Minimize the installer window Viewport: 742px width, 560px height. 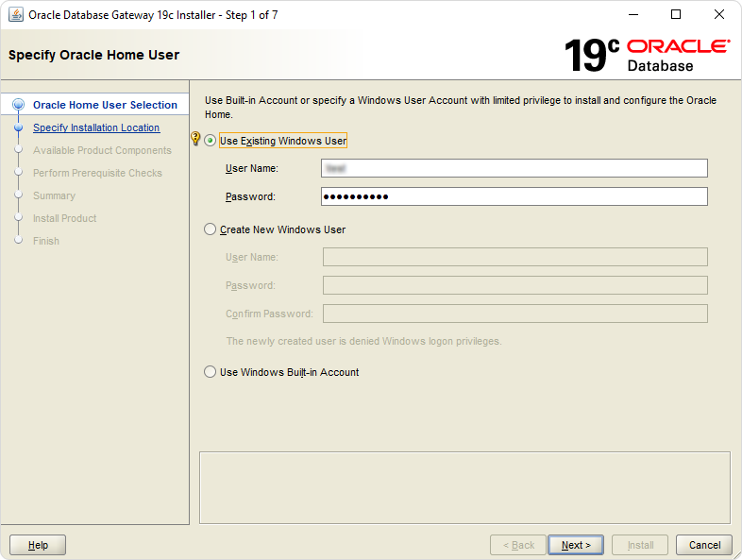pos(633,15)
